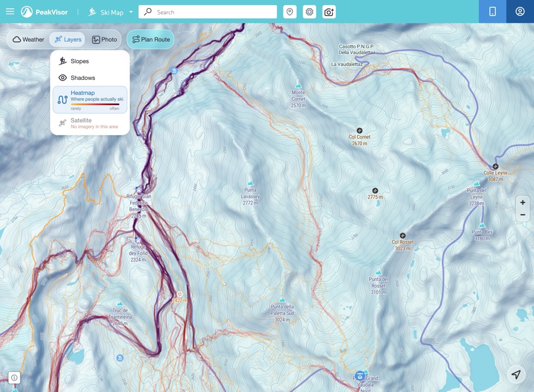Screen dimensions: 534x392
Task: Toggle the Slopes layer
Action: 90,62
